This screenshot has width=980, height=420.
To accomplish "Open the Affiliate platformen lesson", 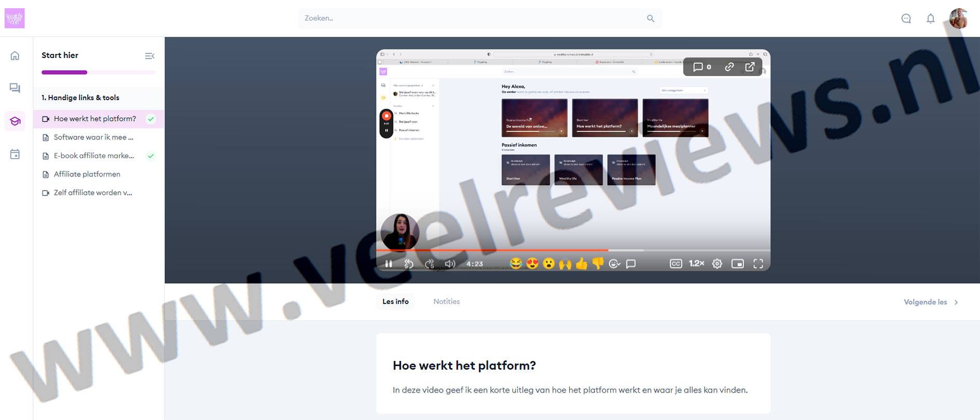I will coord(87,174).
